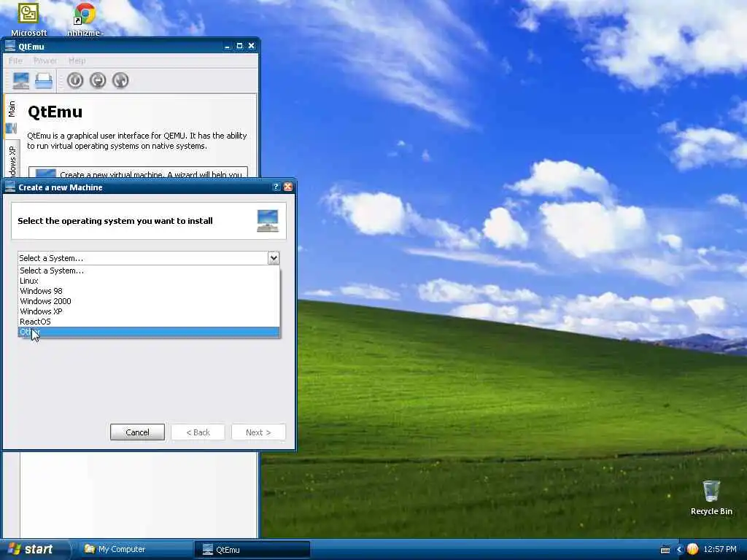
Task: Open the Power menu in QtEmu
Action: coord(45,61)
